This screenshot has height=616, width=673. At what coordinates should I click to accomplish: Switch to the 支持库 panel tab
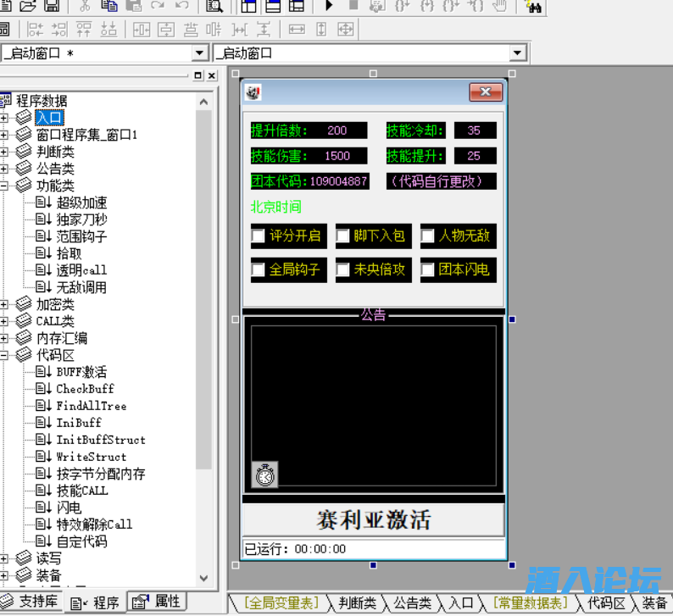click(x=31, y=601)
